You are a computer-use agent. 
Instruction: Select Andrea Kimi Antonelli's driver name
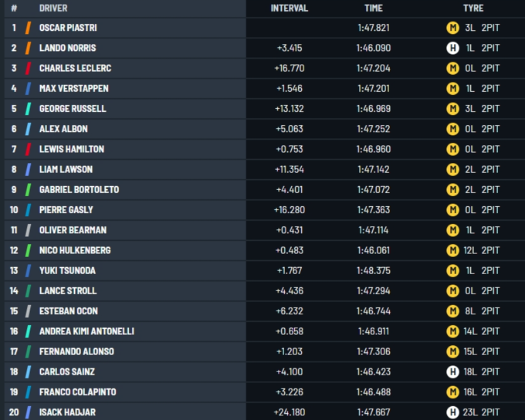(86, 331)
